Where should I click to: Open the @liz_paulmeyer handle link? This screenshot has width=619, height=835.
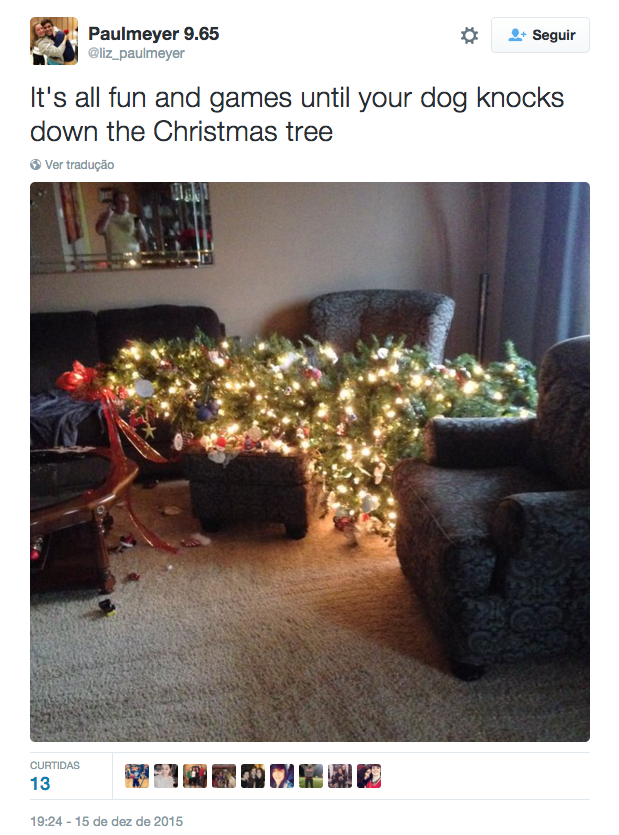(x=136, y=53)
